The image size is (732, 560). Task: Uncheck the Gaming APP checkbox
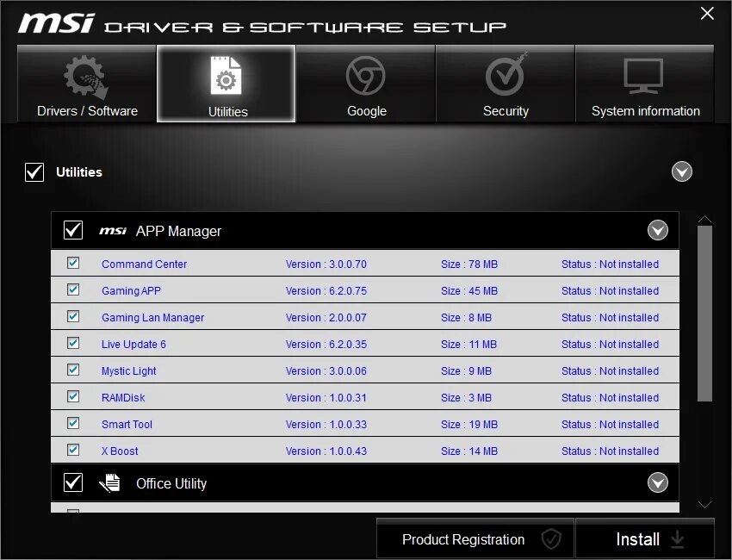73,289
